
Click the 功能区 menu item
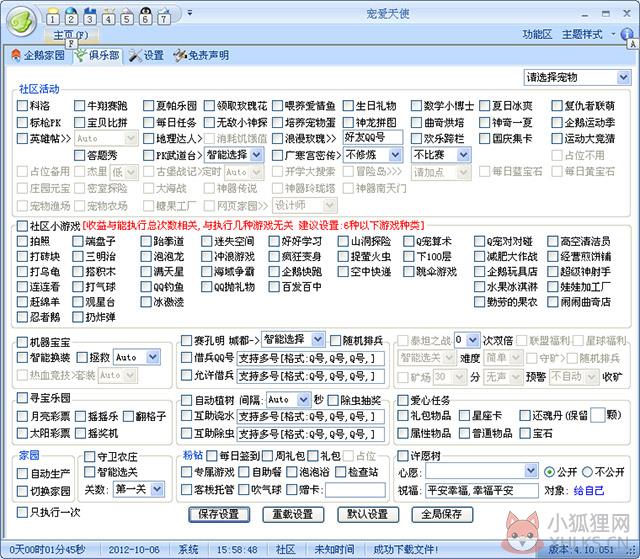537,35
